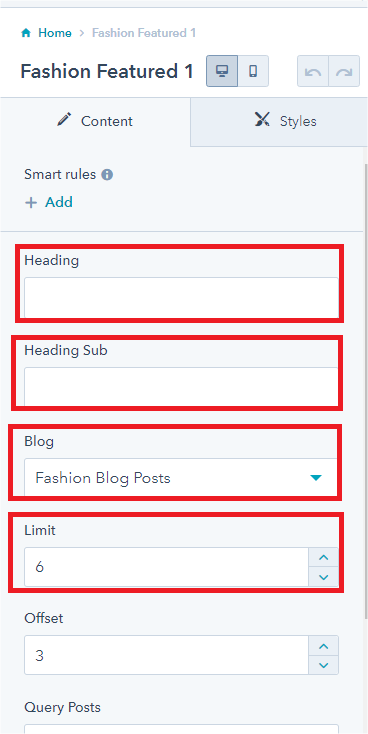Click into the Heading Sub text field
The height and width of the screenshot is (734, 368).
click(182, 387)
